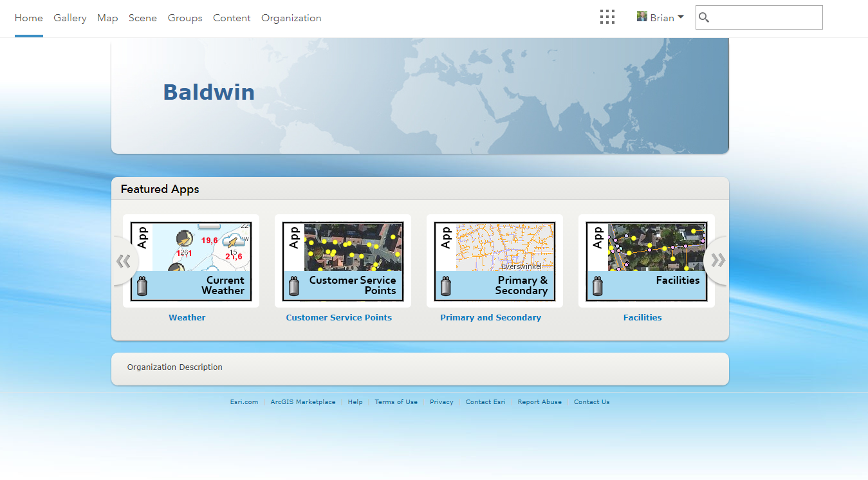Click cylinder icon on Customer Service Points card
868x480 pixels.
click(294, 286)
